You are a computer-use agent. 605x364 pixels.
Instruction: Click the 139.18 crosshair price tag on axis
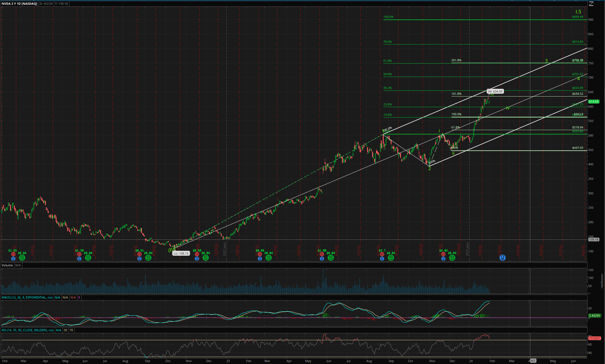click(594, 239)
